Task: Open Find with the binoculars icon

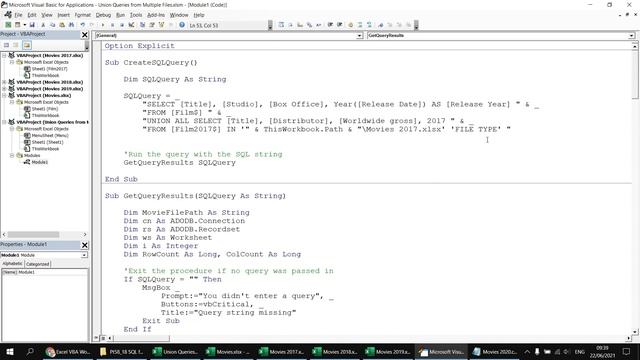Action: [x=71, y=25]
